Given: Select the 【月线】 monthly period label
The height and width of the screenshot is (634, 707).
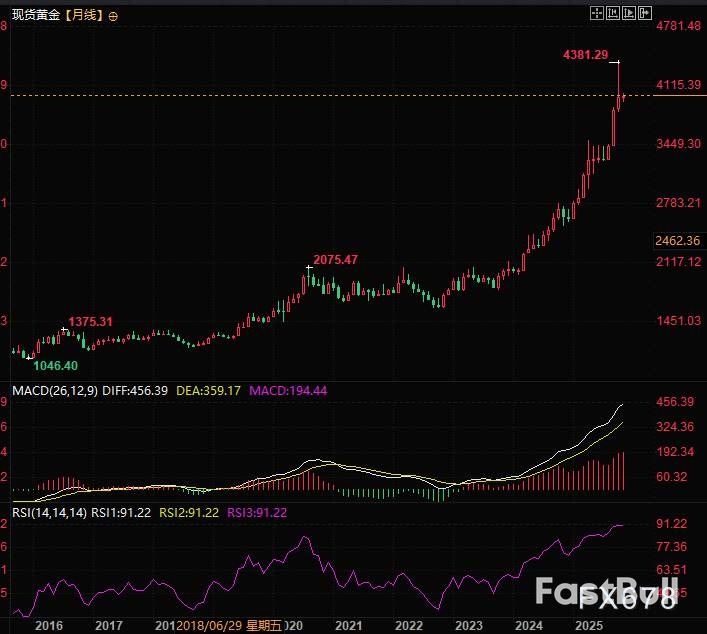Looking at the screenshot, I should 84,17.
